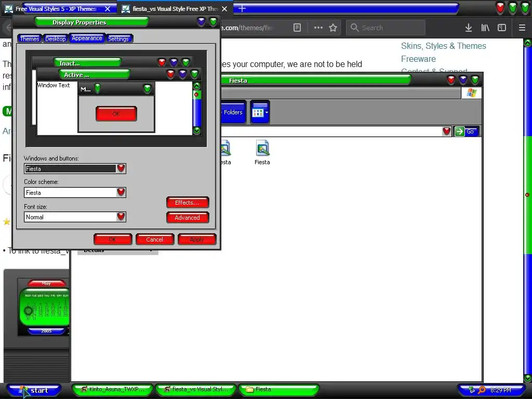Image resolution: width=532 pixels, height=399 pixels.
Task: Click preview scrollbar up arrow
Action: 197,86
